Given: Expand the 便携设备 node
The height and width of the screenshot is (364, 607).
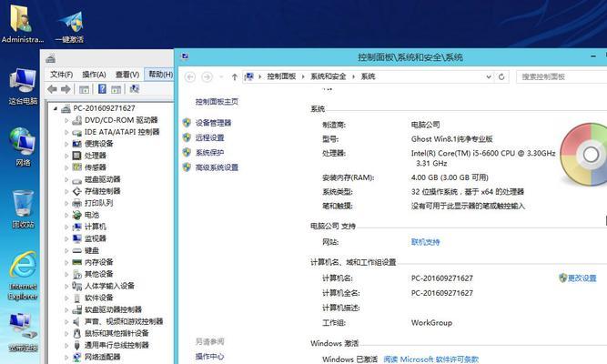Looking at the screenshot, I should pos(66,144).
